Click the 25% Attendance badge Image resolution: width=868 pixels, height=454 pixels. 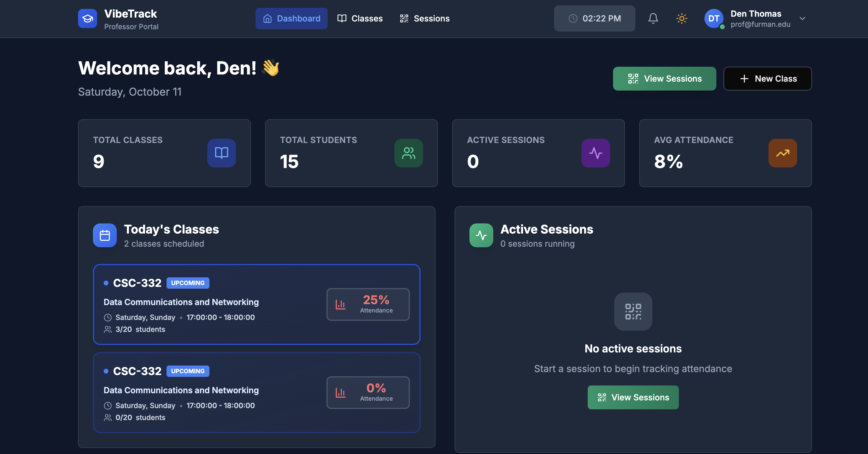368,304
